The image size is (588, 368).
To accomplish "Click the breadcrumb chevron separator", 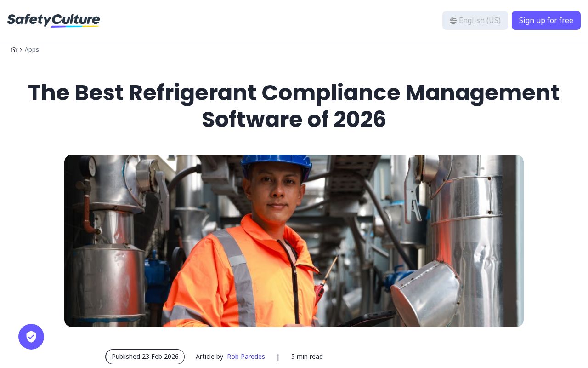I will (21, 50).
